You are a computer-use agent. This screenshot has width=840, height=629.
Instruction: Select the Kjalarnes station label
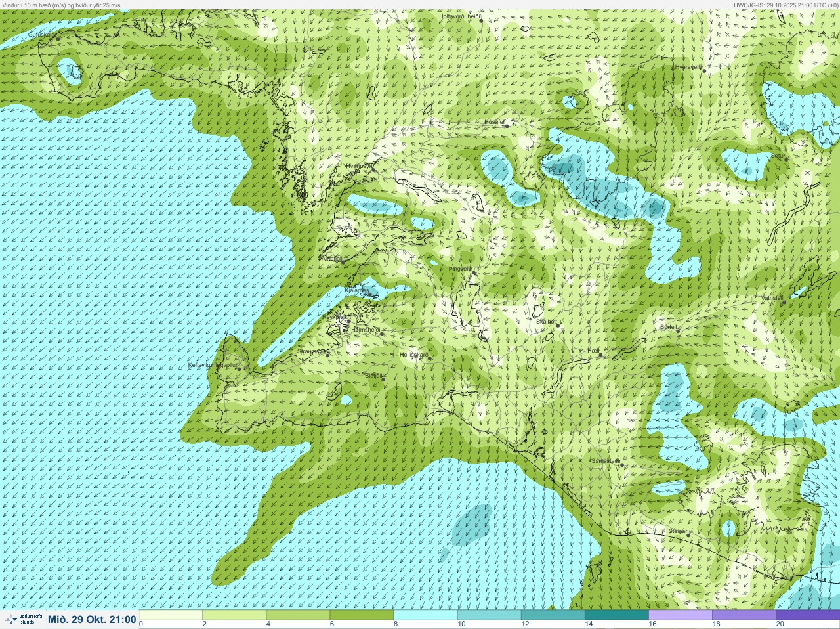pyautogui.click(x=357, y=290)
